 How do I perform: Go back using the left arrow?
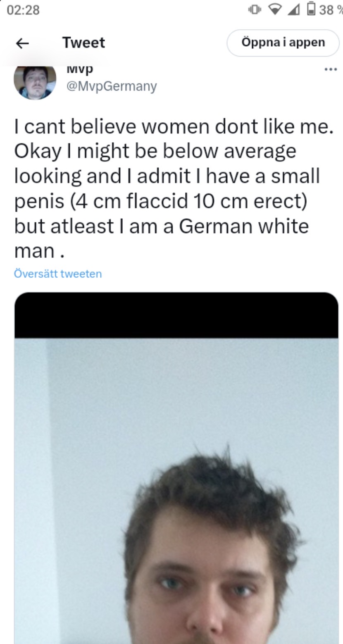point(22,43)
